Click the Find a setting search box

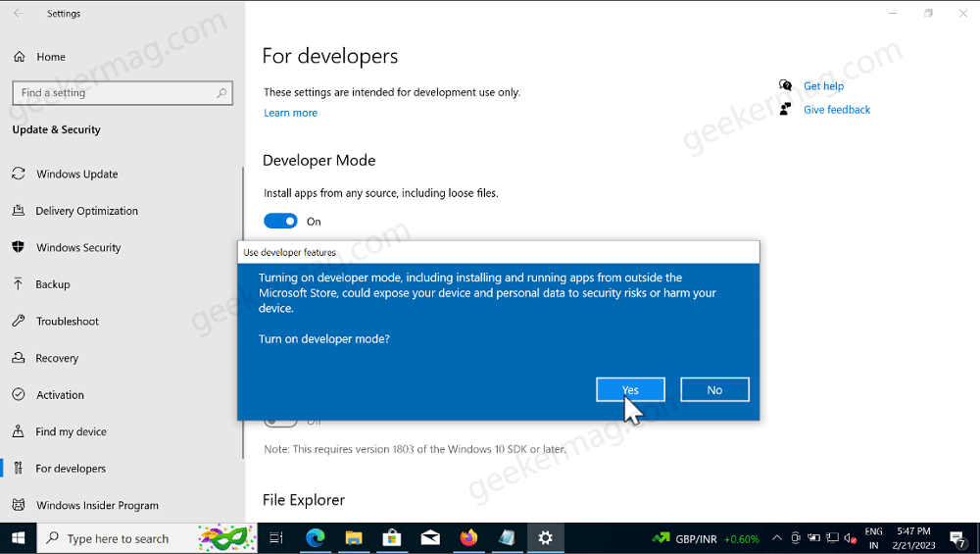[122, 92]
